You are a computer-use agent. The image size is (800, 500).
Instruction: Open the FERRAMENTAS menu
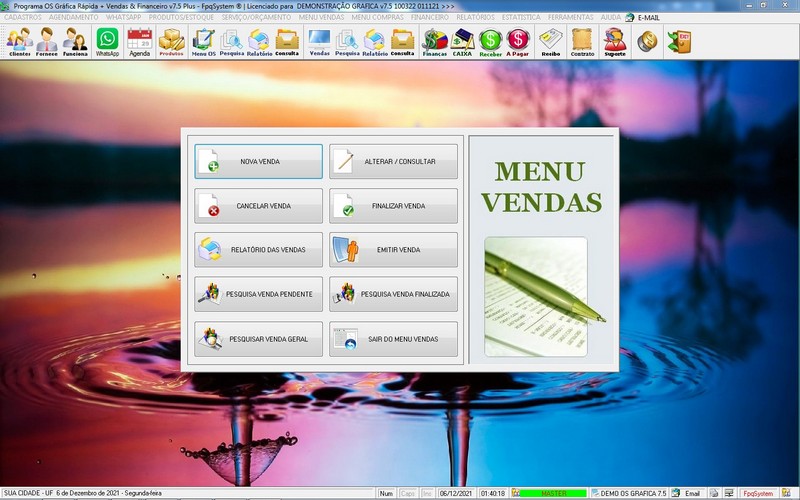[570, 17]
